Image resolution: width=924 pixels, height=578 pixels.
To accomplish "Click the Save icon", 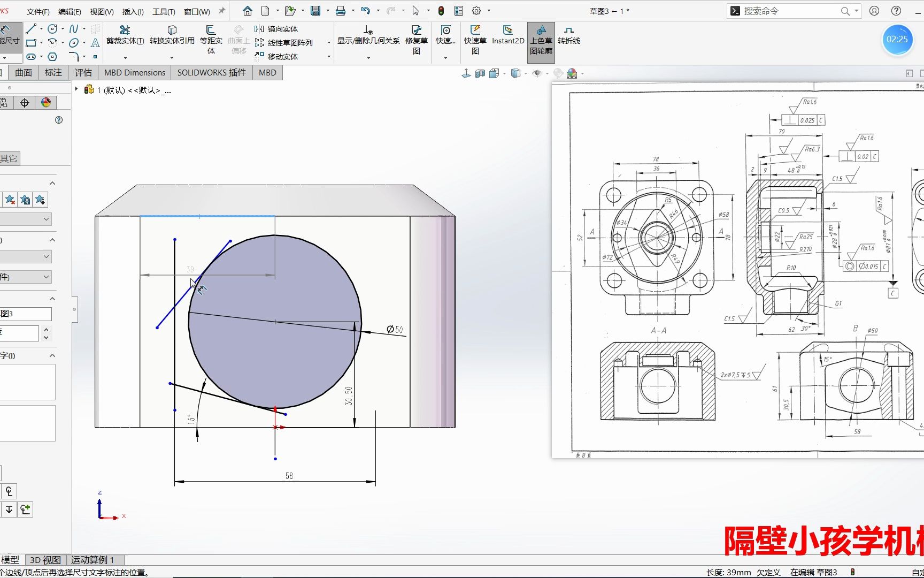I will pyautogui.click(x=315, y=11).
